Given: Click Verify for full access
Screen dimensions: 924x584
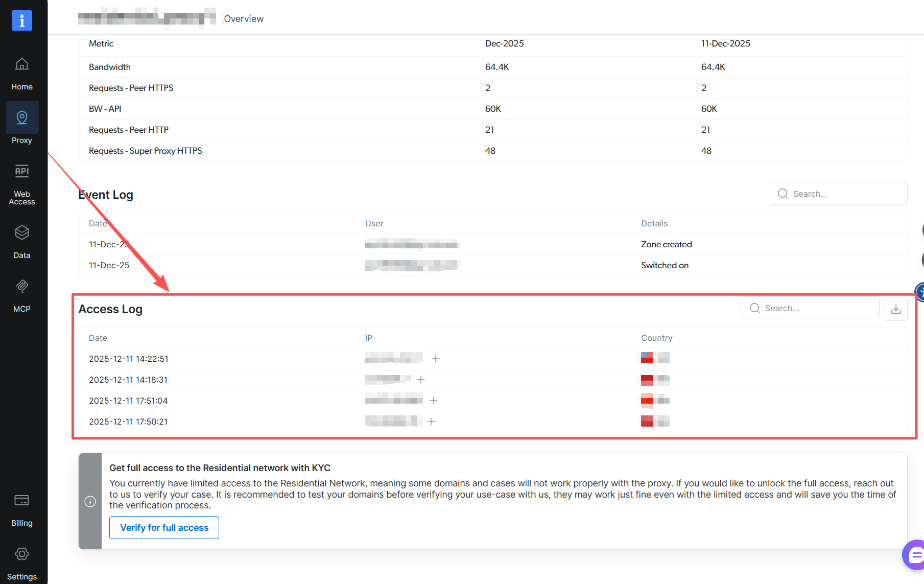Looking at the screenshot, I should tap(163, 527).
